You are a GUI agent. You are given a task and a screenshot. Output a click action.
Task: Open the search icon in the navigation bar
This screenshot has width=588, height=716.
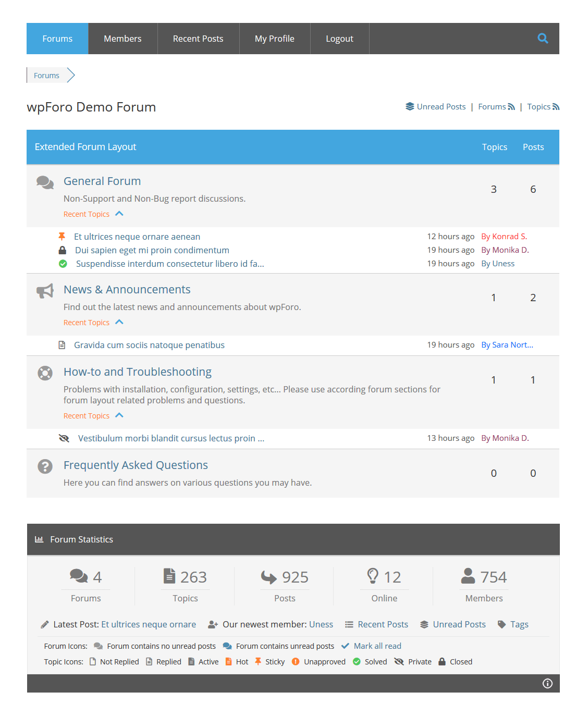[543, 38]
